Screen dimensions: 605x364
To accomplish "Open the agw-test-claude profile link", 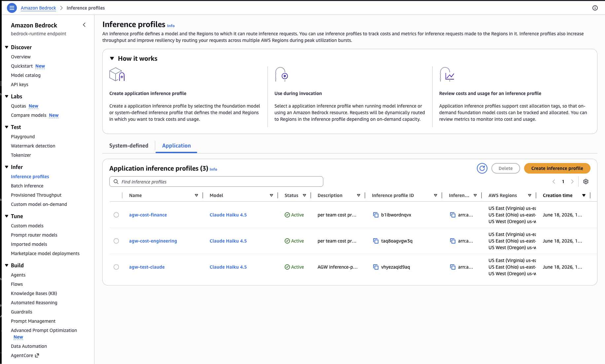I will [147, 267].
